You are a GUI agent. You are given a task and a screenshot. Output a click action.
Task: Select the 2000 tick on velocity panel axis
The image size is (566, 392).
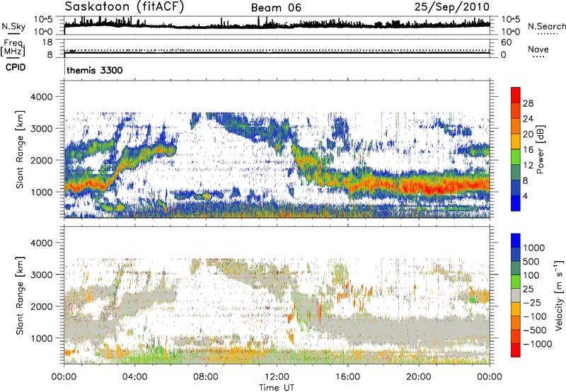pyautogui.click(x=41, y=307)
